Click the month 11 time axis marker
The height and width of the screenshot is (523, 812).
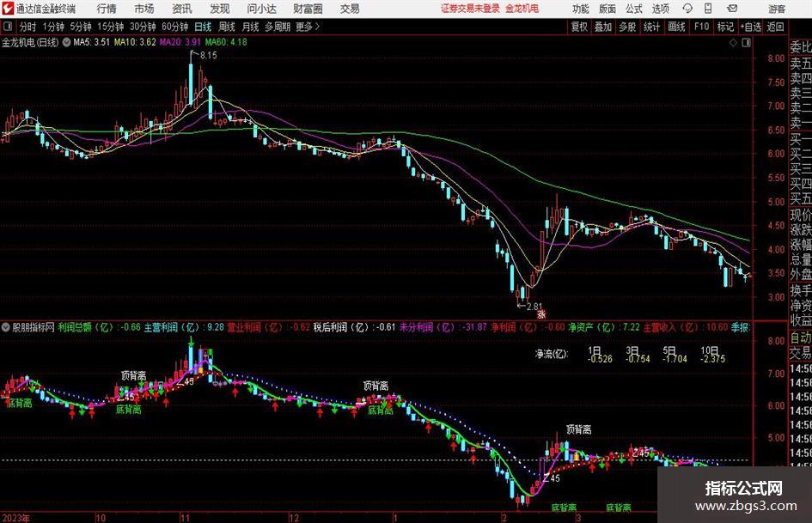185,518
